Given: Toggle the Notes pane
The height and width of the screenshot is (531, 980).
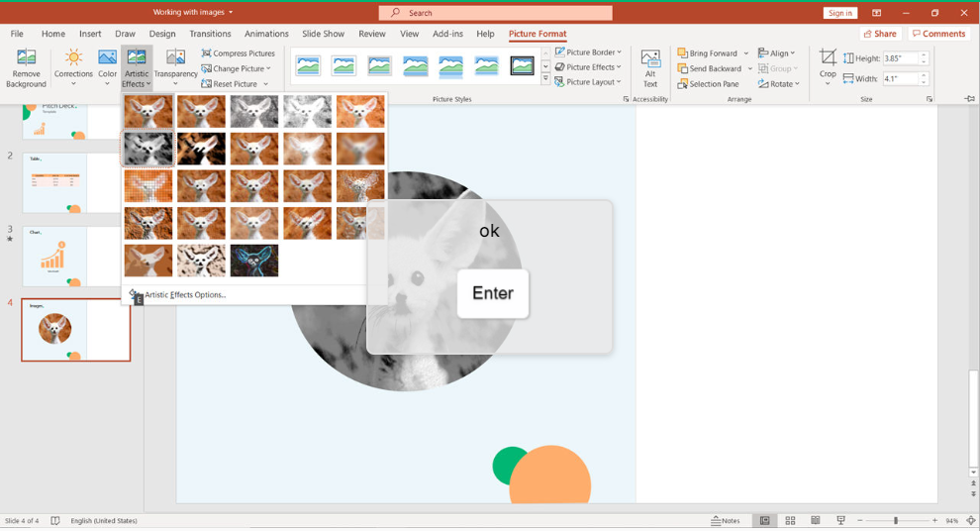Looking at the screenshot, I should [725, 520].
